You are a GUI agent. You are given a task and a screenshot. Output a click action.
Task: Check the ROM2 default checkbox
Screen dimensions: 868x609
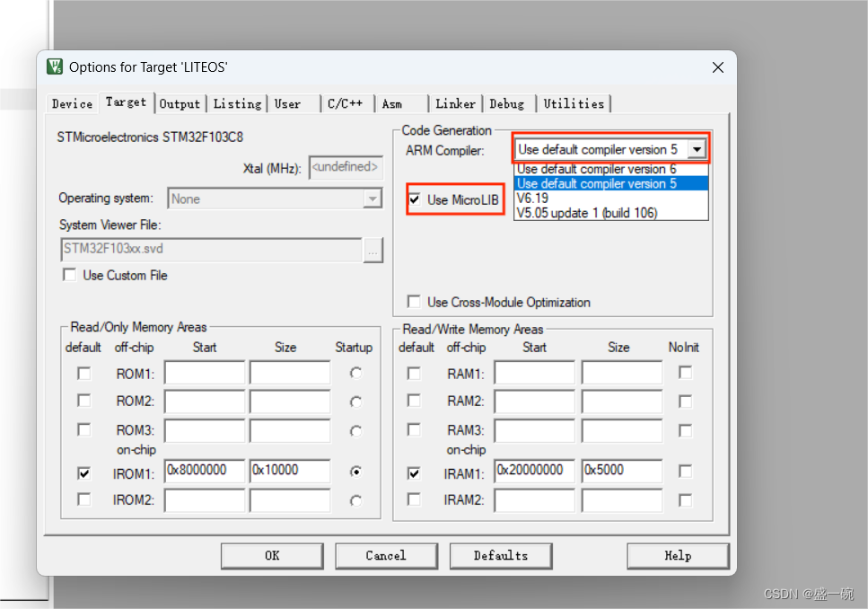(x=84, y=400)
